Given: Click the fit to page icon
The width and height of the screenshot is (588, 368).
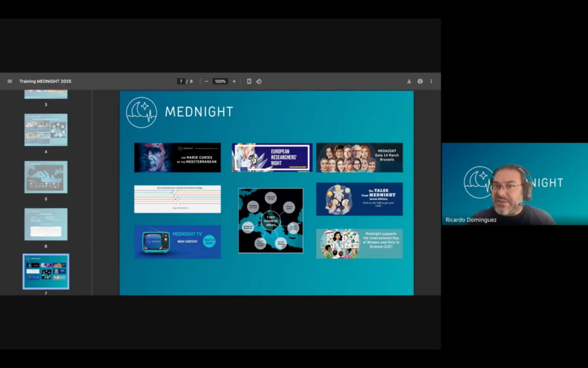Looking at the screenshot, I should click(249, 81).
